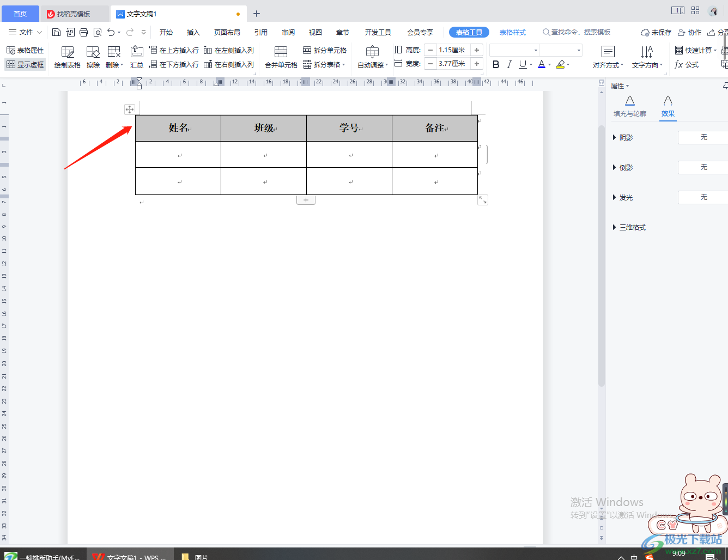Open Print Preview icon
Image resolution: width=728 pixels, height=560 pixels.
click(x=98, y=32)
